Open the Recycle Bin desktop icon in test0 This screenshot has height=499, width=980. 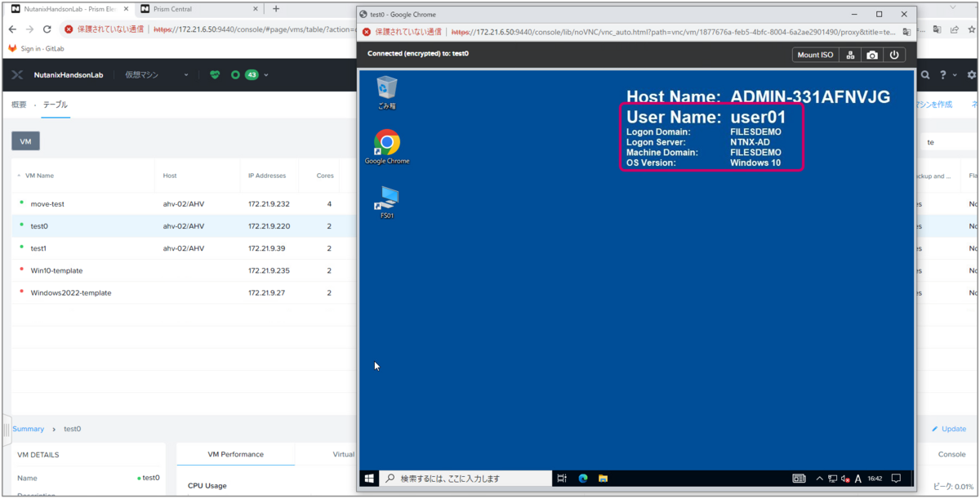tap(387, 92)
